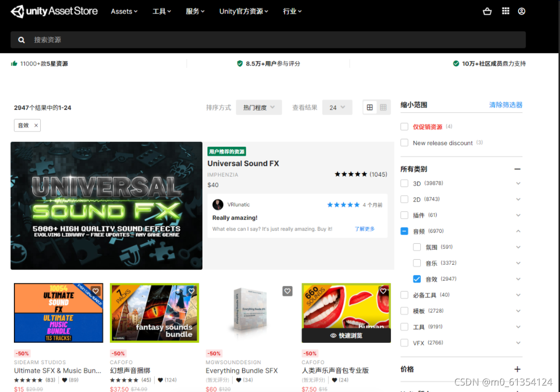Expand the 氛围 subcategory chevron
This screenshot has width=560, height=392.
(518, 247)
